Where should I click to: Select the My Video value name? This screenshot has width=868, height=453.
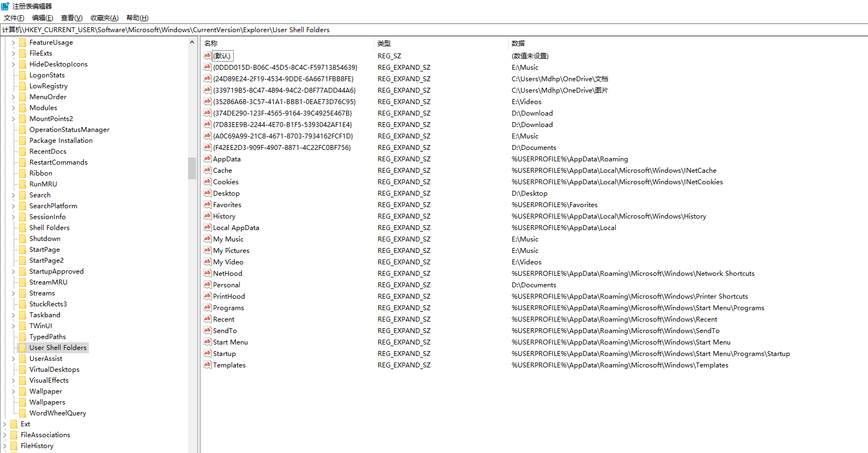click(228, 262)
